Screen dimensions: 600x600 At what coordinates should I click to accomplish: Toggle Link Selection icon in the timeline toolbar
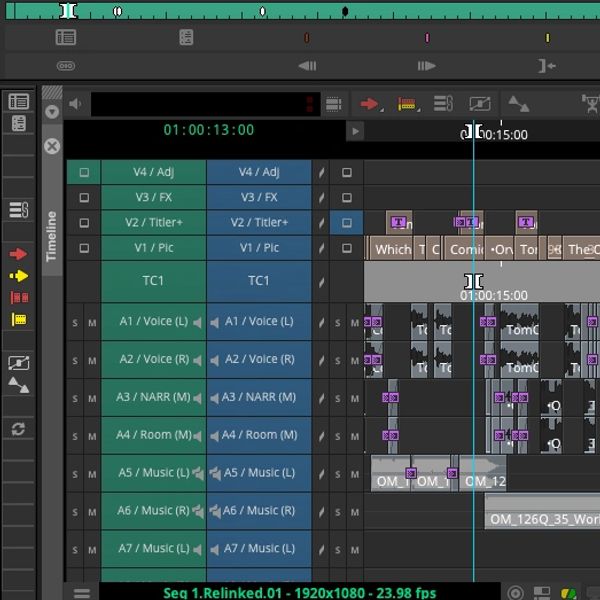pos(443,103)
